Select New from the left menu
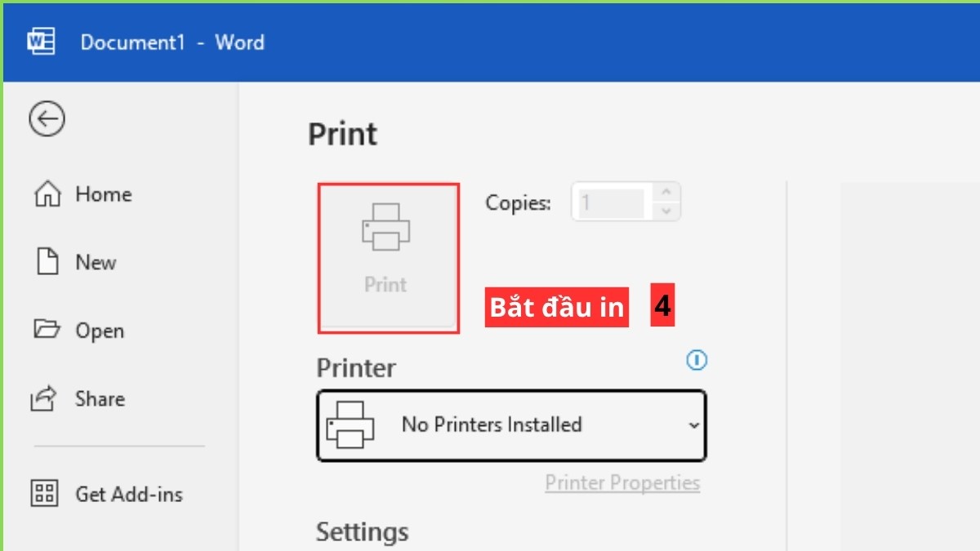 click(x=96, y=262)
